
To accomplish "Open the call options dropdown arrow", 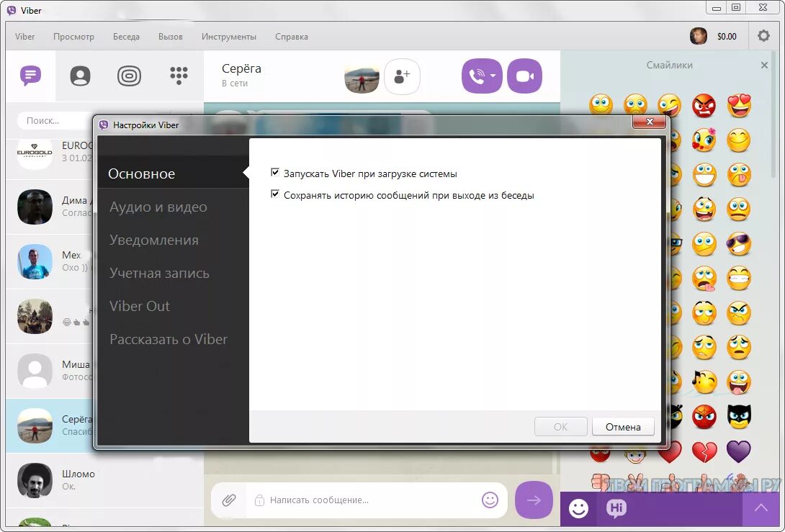I will coord(493,76).
